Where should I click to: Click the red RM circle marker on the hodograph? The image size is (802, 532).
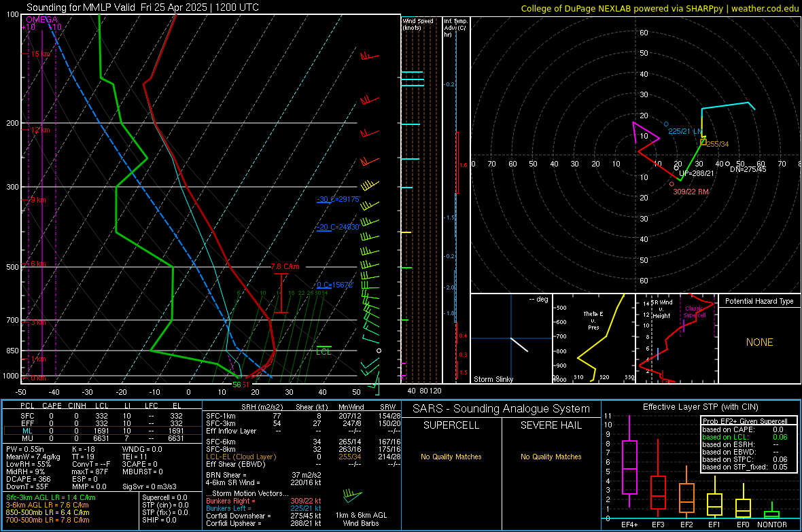pos(672,184)
